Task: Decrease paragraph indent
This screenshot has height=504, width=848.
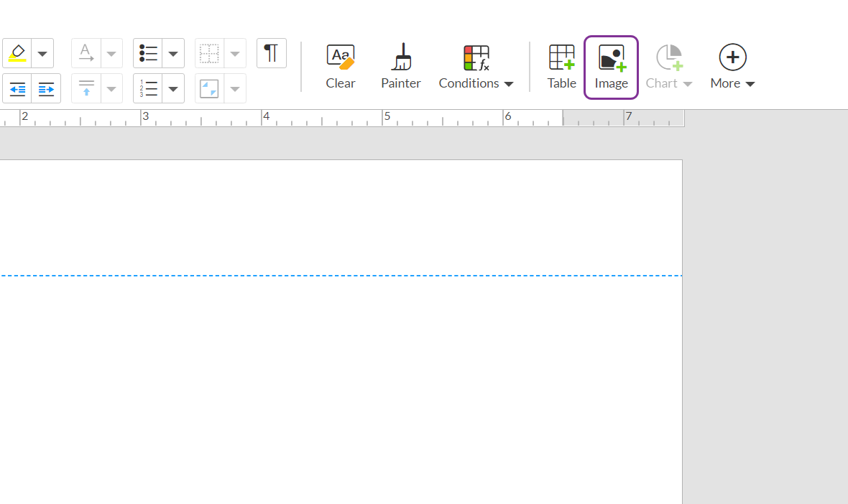Action: click(x=17, y=89)
